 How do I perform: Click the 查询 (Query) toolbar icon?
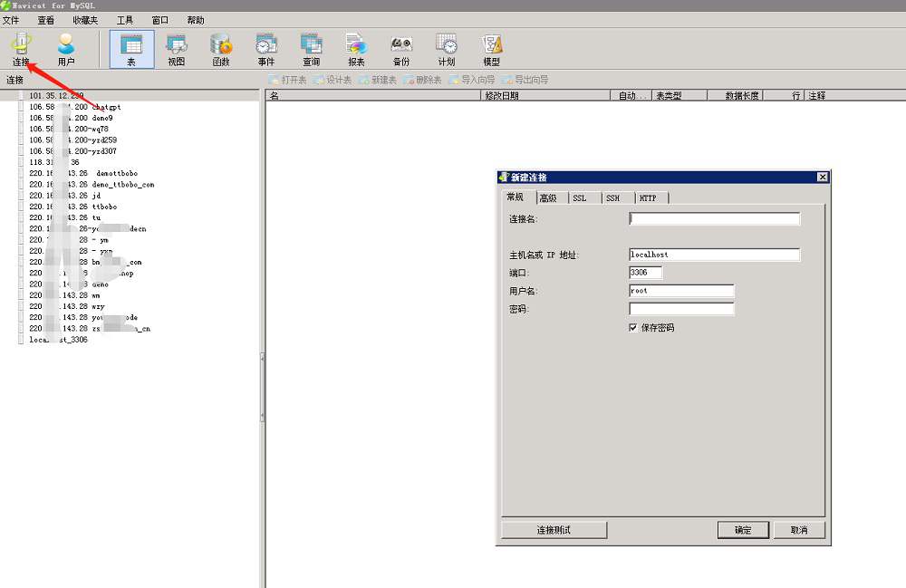(311, 49)
